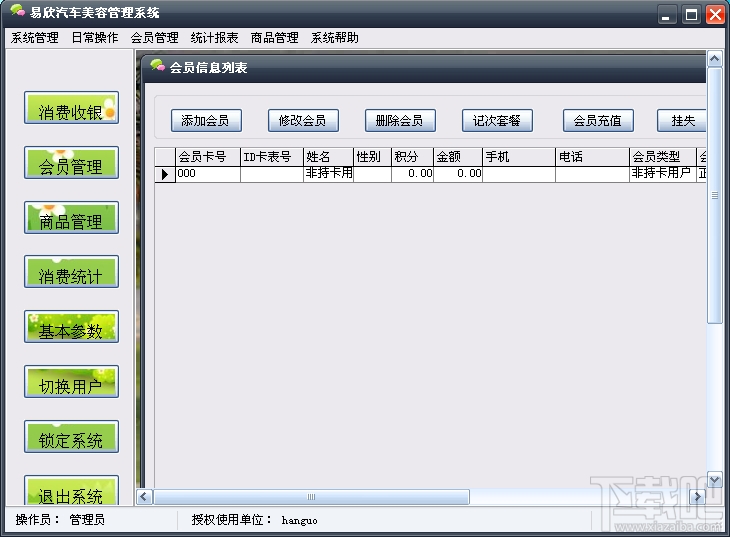Click the 切换用户 sidebar button
Screen dimensions: 730x537
click(71, 382)
